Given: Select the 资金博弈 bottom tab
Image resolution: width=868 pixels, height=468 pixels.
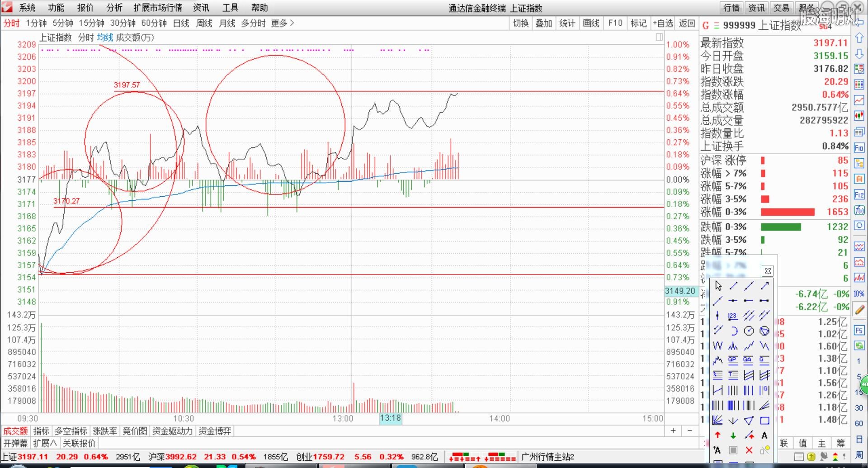Looking at the screenshot, I should (215, 431).
